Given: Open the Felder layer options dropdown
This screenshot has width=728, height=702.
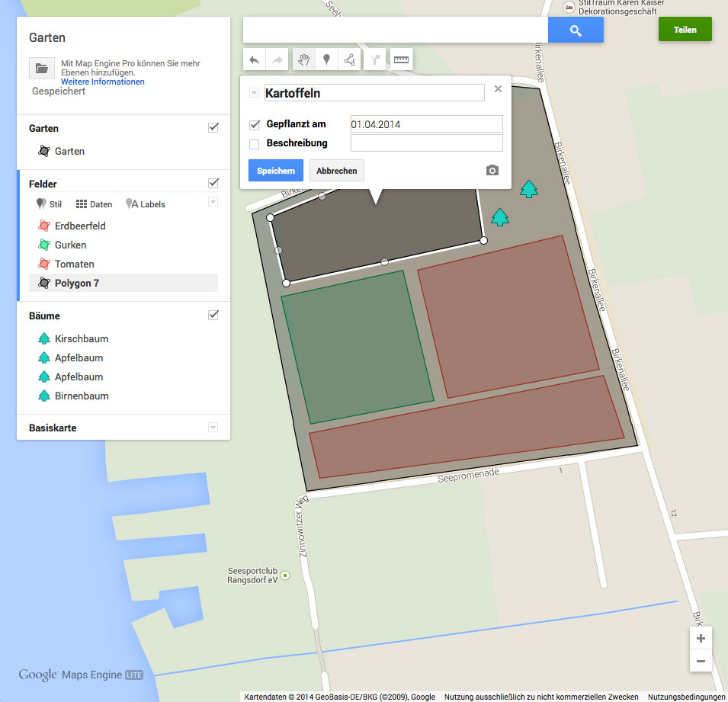Looking at the screenshot, I should (213, 202).
